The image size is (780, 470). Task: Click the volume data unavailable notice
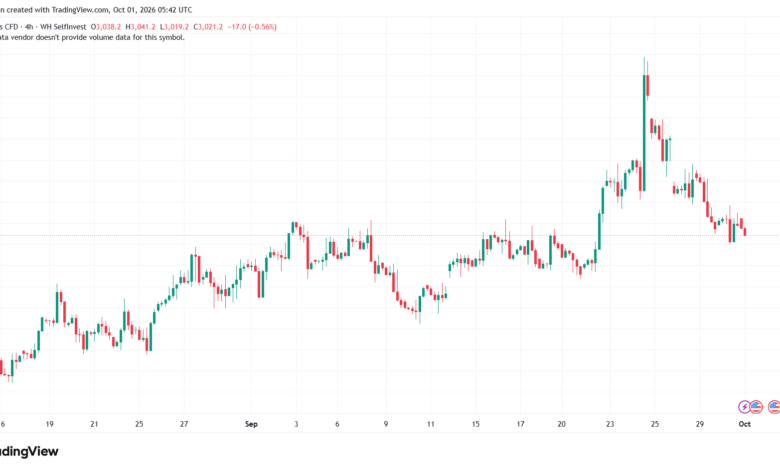(92, 37)
